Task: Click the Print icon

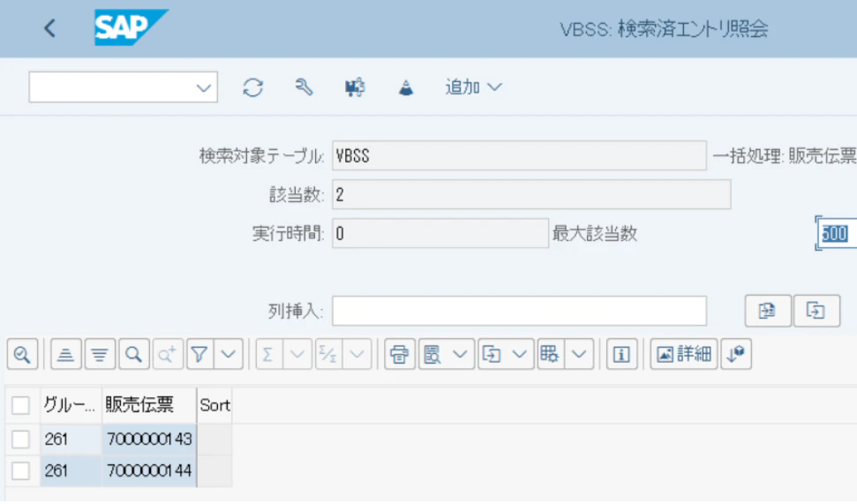Action: 400,354
